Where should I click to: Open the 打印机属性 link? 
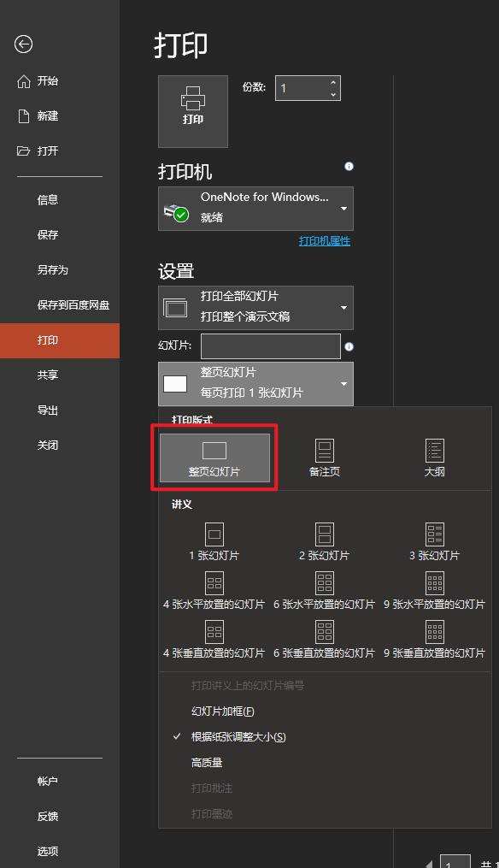(324, 241)
